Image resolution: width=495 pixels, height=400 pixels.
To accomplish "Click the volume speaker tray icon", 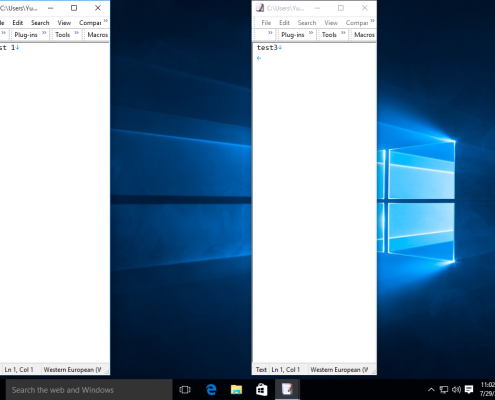I will [x=456, y=389].
